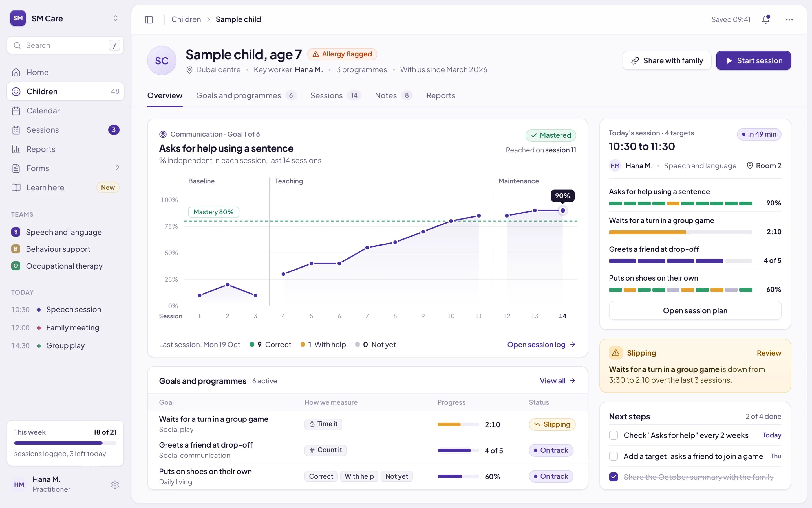The height and width of the screenshot is (508, 812).
Task: Click the SC child avatar
Action: click(x=162, y=60)
